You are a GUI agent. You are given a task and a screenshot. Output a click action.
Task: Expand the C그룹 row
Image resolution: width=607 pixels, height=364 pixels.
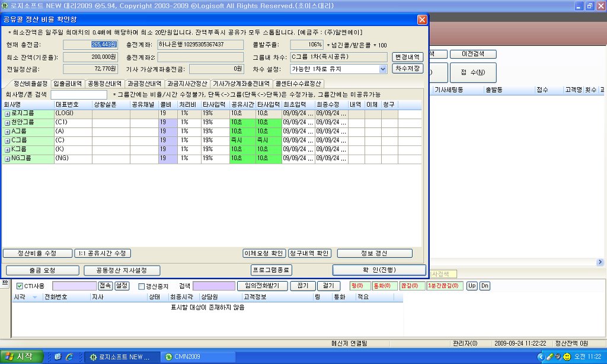click(x=7, y=141)
